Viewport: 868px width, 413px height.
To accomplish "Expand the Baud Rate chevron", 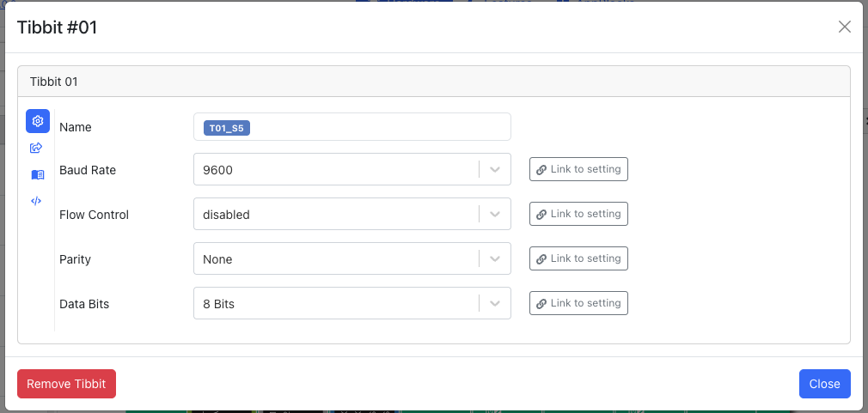I will [495, 169].
